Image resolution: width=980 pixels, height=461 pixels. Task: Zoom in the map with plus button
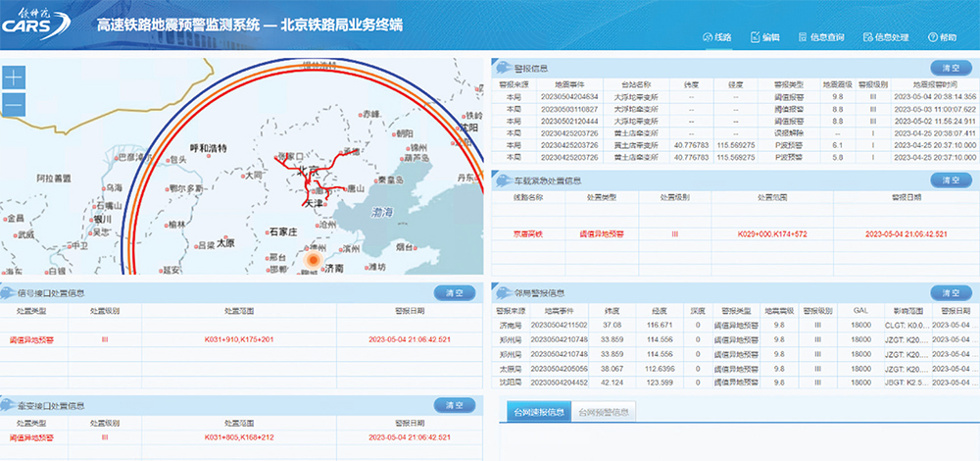point(14,78)
